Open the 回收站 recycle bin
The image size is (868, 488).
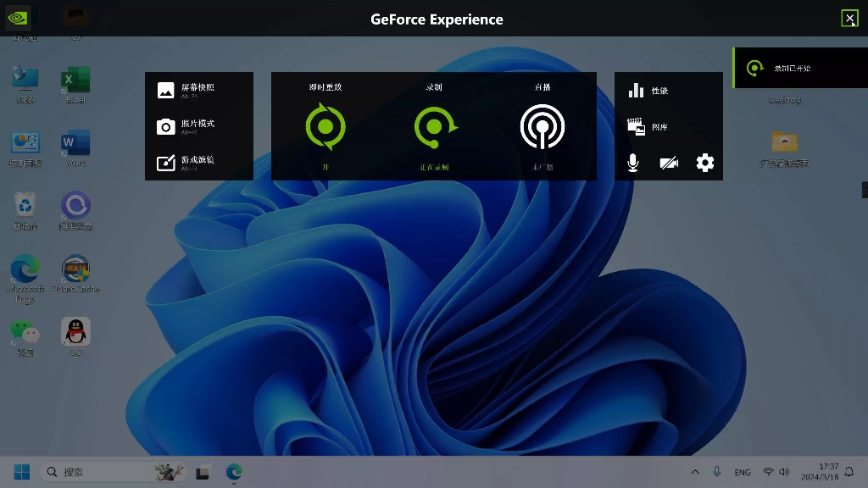click(x=25, y=211)
